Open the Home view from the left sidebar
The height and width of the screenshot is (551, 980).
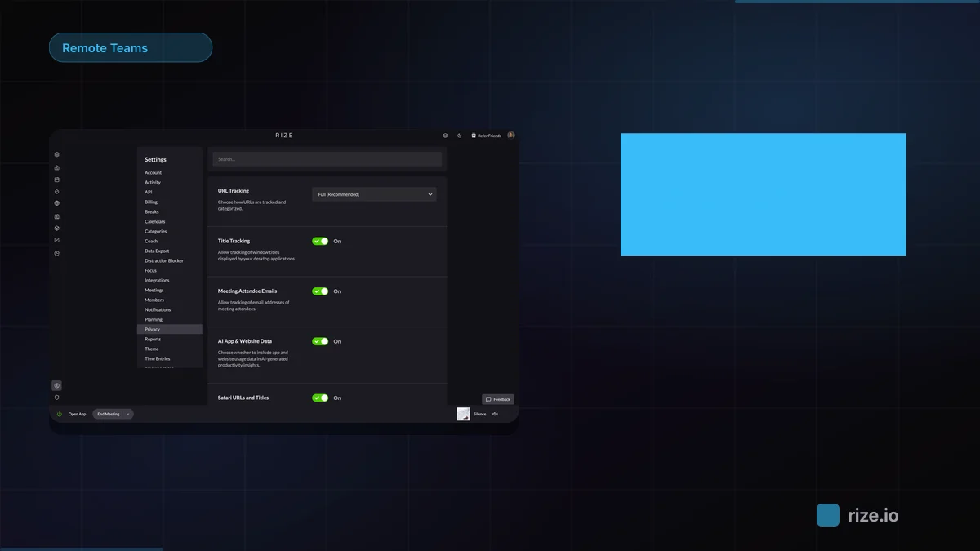tap(56, 167)
